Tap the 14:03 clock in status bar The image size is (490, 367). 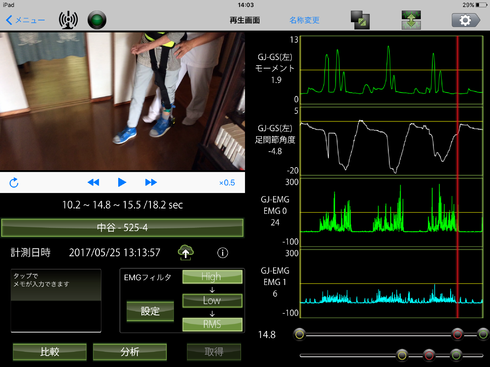click(246, 5)
